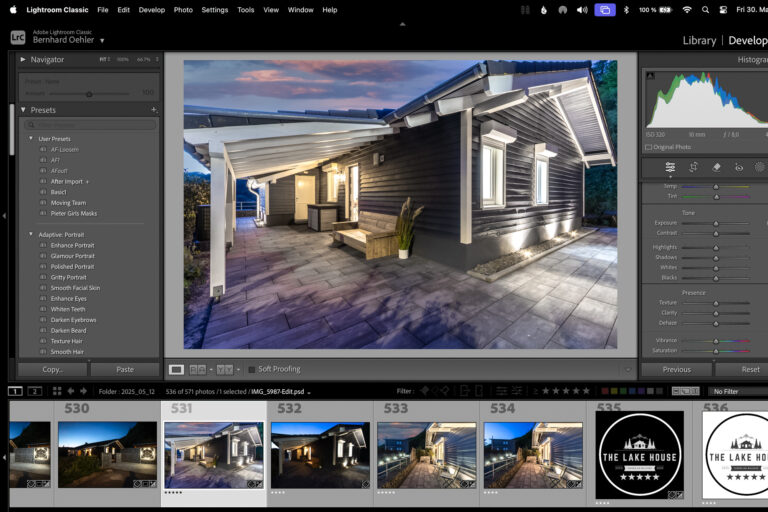The width and height of the screenshot is (768, 512).
Task: Click the Copy... button
Action: point(52,369)
